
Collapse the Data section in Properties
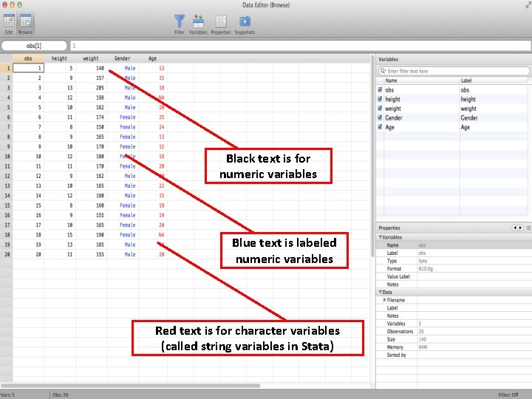point(381,292)
